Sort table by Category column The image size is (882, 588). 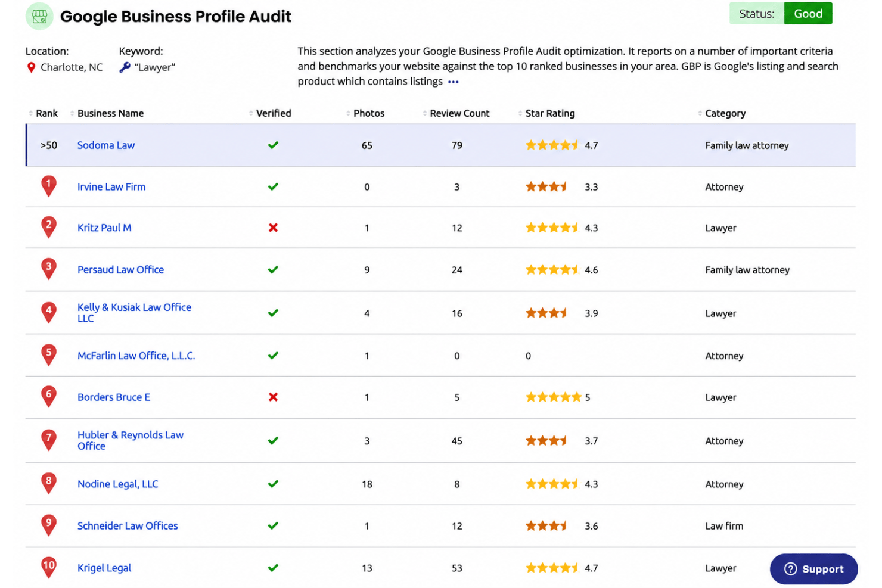(x=722, y=113)
